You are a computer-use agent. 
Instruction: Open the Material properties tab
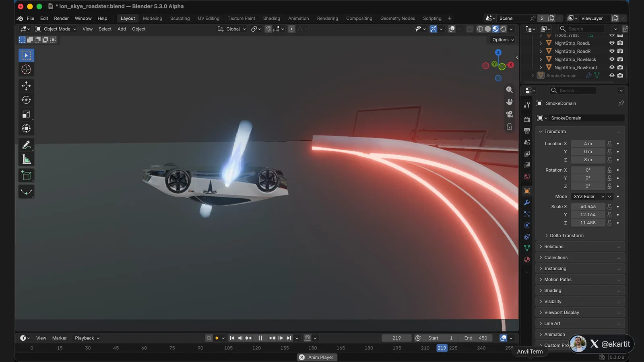(527, 259)
